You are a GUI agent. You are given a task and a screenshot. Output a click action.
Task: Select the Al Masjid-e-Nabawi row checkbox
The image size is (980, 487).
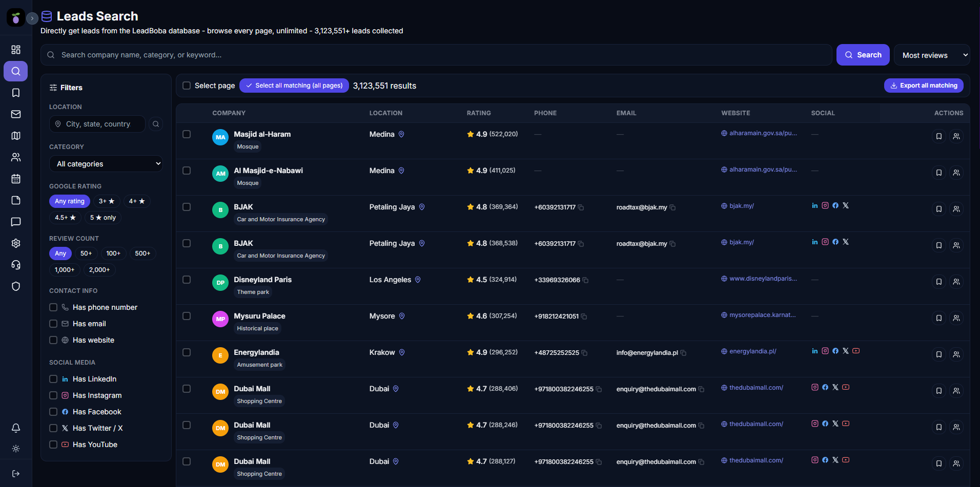point(187,171)
